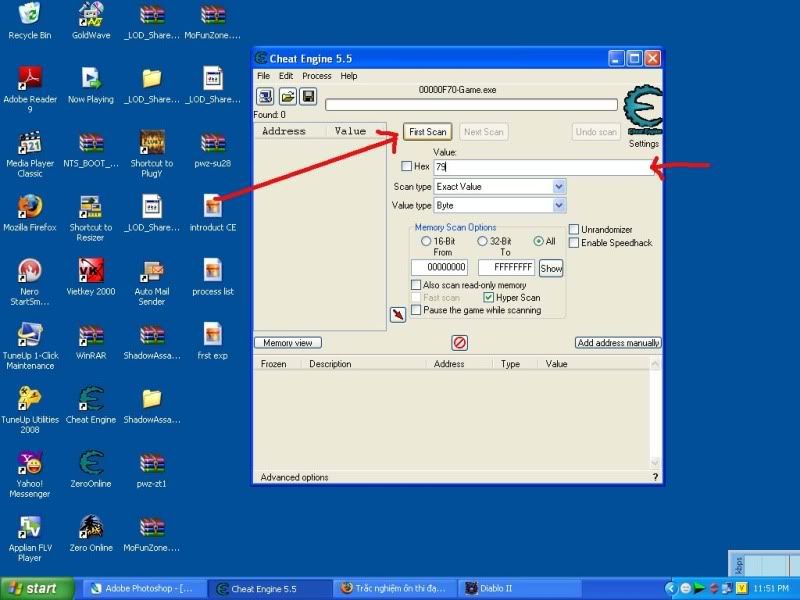The height and width of the screenshot is (600, 800).
Task: Click the red arrow add-to-list icon
Action: point(397,314)
